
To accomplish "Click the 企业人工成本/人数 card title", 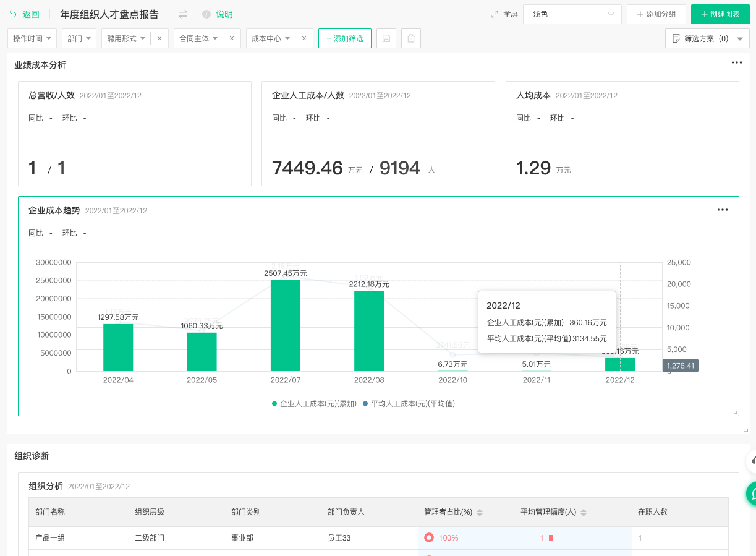I will click(x=308, y=95).
